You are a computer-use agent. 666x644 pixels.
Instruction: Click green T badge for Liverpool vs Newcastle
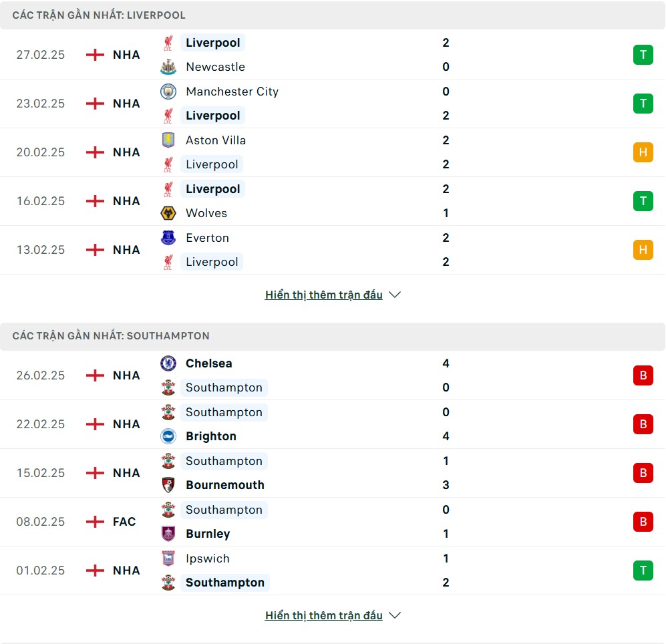(643, 55)
